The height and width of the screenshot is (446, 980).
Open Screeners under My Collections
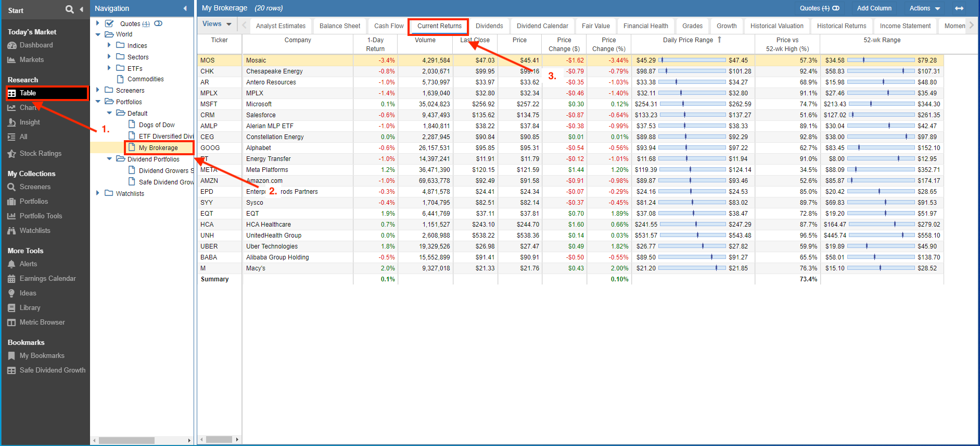click(35, 187)
